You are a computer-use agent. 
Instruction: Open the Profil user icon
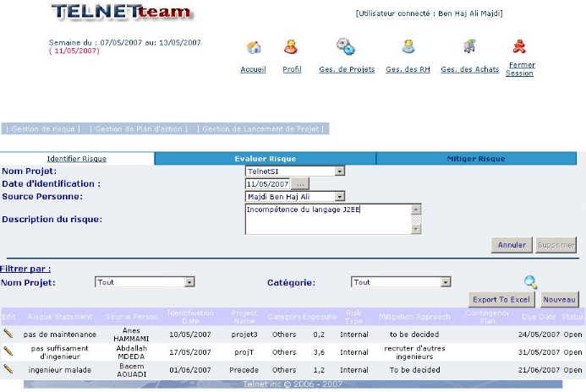(x=291, y=47)
